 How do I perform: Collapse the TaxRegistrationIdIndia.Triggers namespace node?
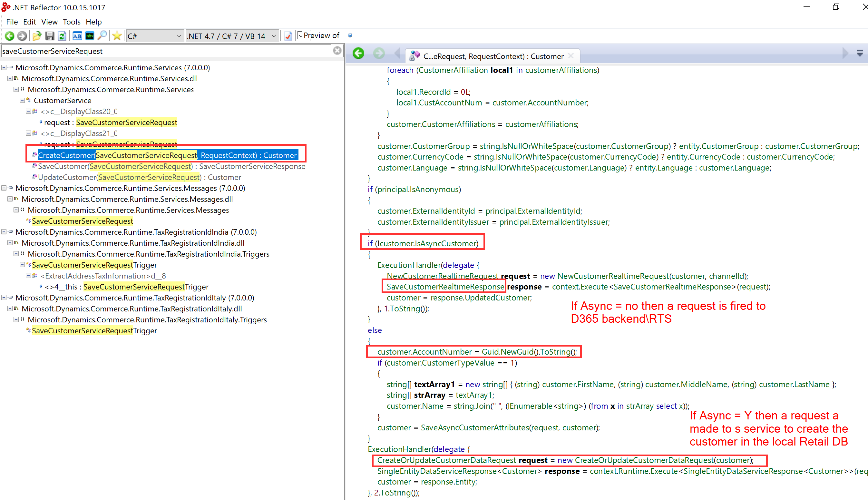pos(16,254)
